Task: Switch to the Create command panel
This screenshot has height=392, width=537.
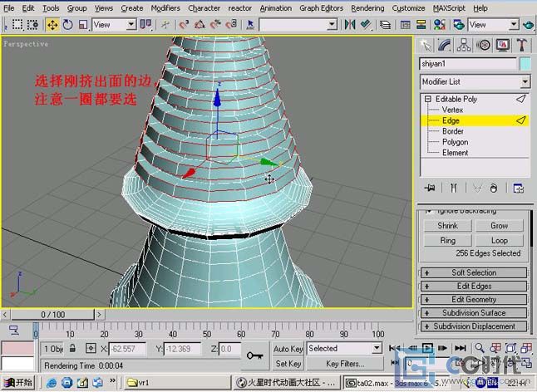Action: [x=425, y=45]
